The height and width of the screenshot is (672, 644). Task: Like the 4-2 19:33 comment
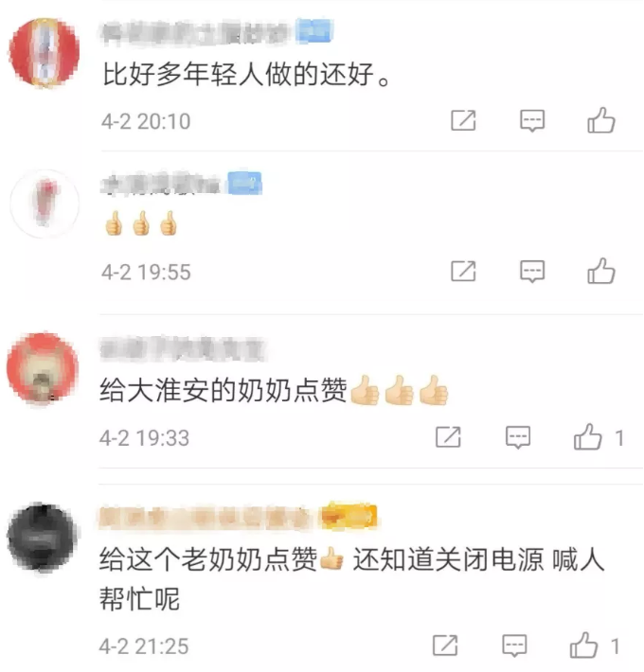[587, 436]
